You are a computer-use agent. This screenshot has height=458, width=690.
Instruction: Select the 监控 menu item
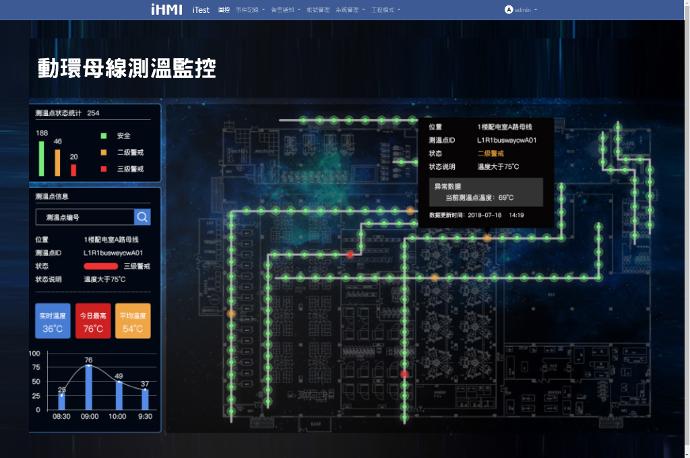(x=224, y=9)
